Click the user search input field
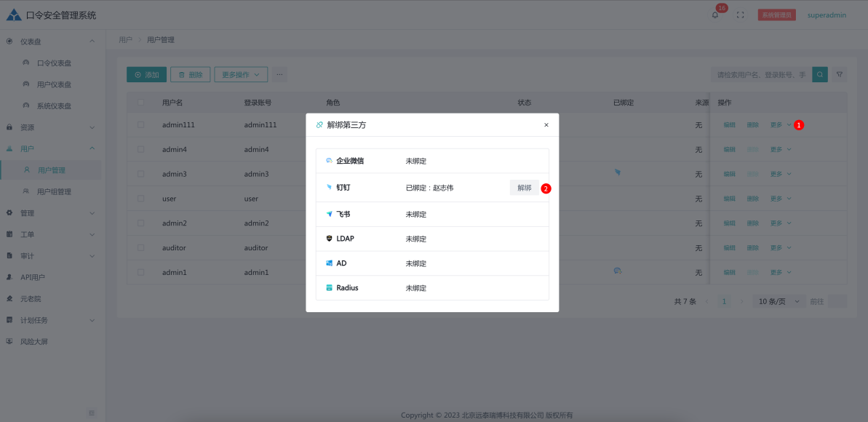The image size is (868, 422). [760, 74]
